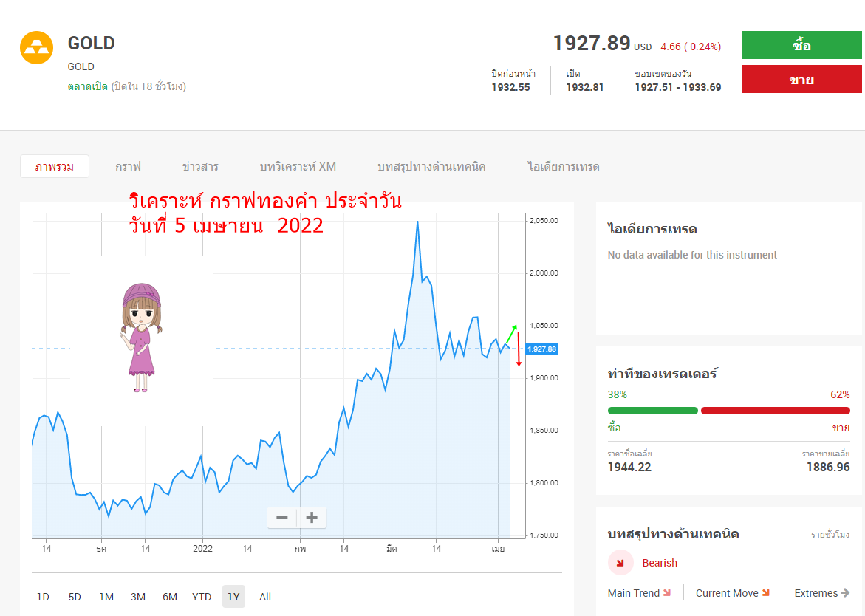Image resolution: width=865 pixels, height=616 pixels.
Task: Open the ข่าวสาร news tab
Action: click(x=200, y=166)
